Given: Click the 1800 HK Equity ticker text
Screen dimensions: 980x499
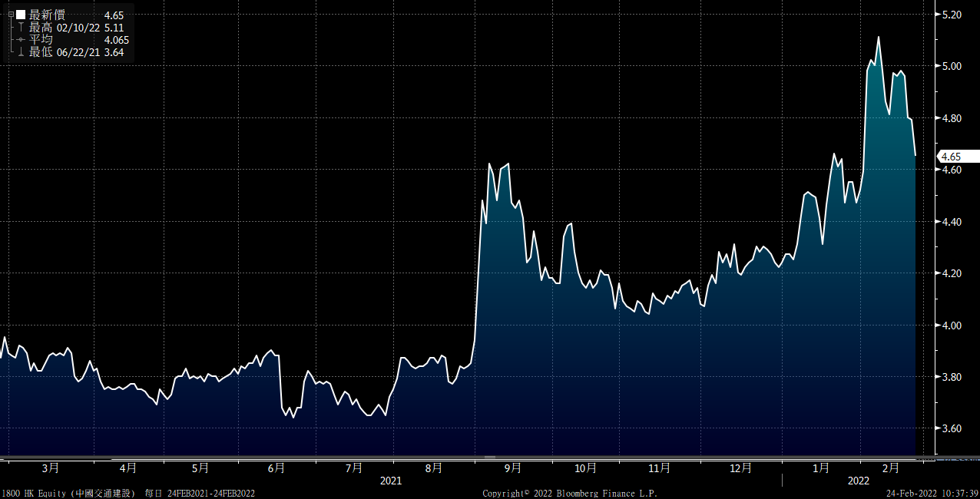Looking at the screenshot, I should click(31, 493).
